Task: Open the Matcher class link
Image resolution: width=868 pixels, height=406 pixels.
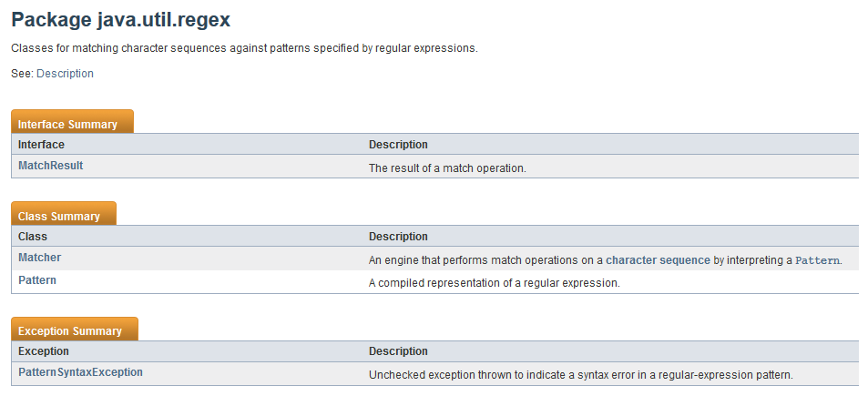Action: click(39, 259)
